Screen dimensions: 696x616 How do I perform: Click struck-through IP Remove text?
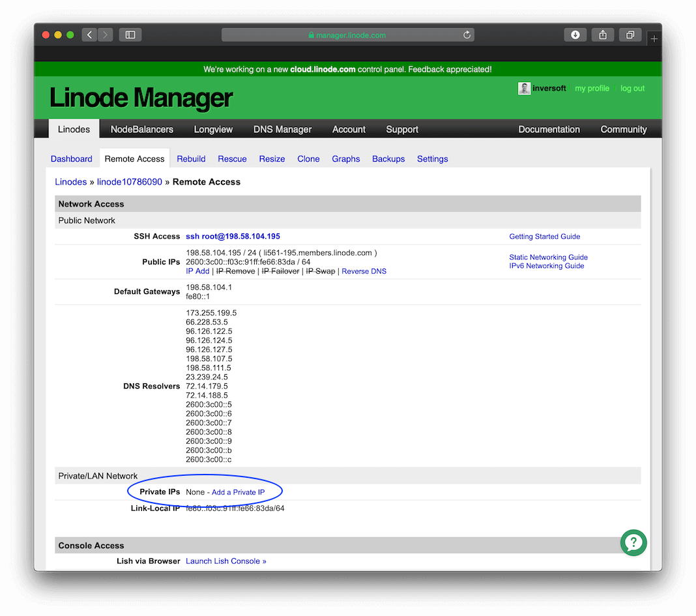tap(236, 271)
